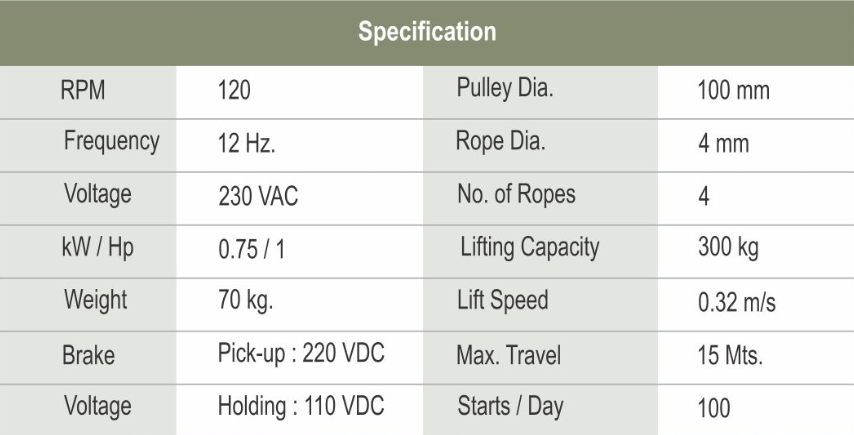This screenshot has width=854, height=435.
Task: Click the Pulley Dia. label
Action: pyautogui.click(x=505, y=89)
